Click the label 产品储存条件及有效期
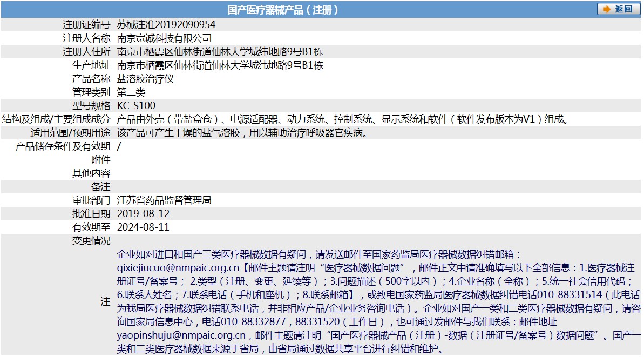 [63, 146]
